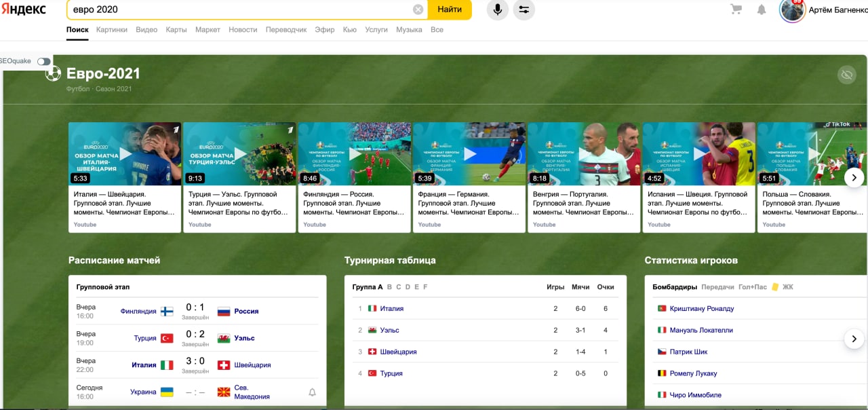Hide the Евро-2021 panel with the eye icon

pyautogui.click(x=846, y=75)
